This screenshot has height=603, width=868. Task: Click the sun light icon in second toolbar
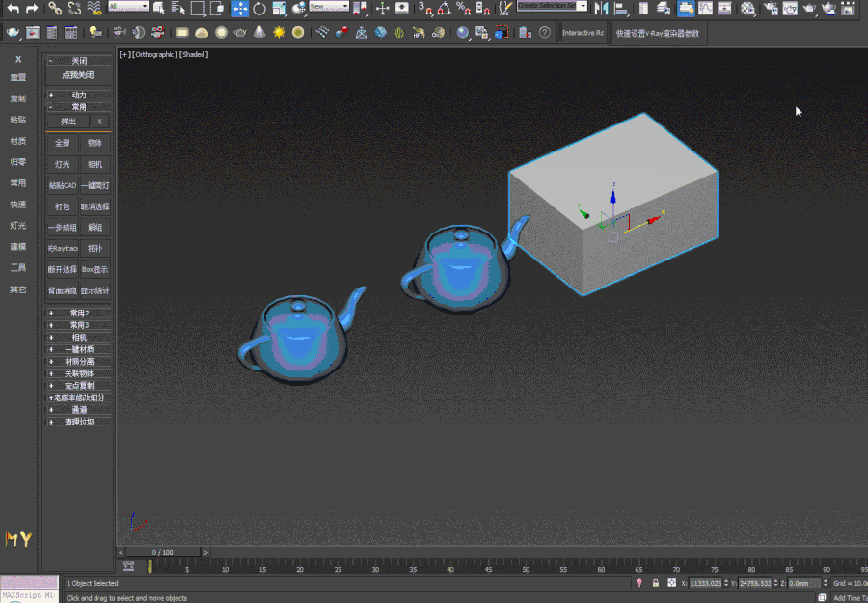coord(279,32)
